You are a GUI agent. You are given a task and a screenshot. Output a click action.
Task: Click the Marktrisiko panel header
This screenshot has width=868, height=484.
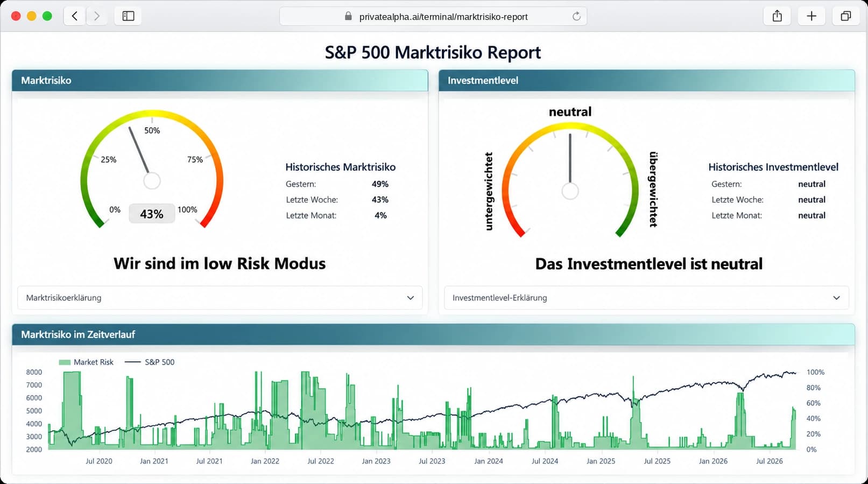tap(220, 80)
